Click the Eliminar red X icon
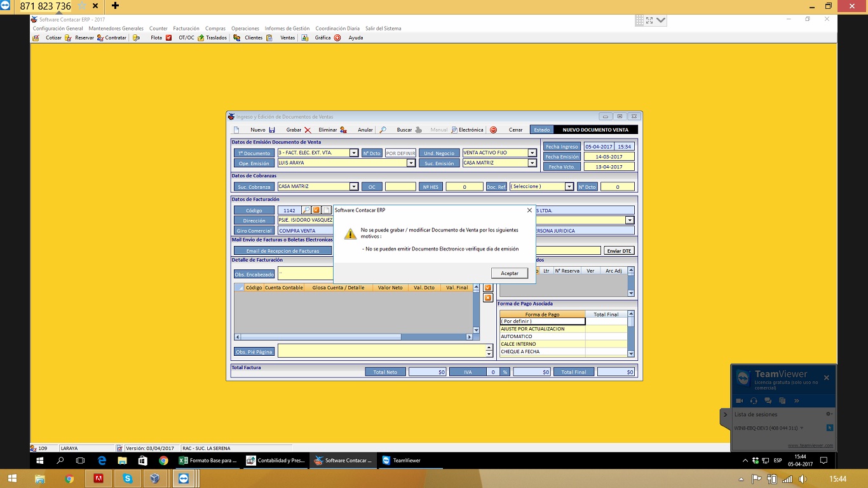Image resolution: width=868 pixels, height=488 pixels. click(308, 130)
